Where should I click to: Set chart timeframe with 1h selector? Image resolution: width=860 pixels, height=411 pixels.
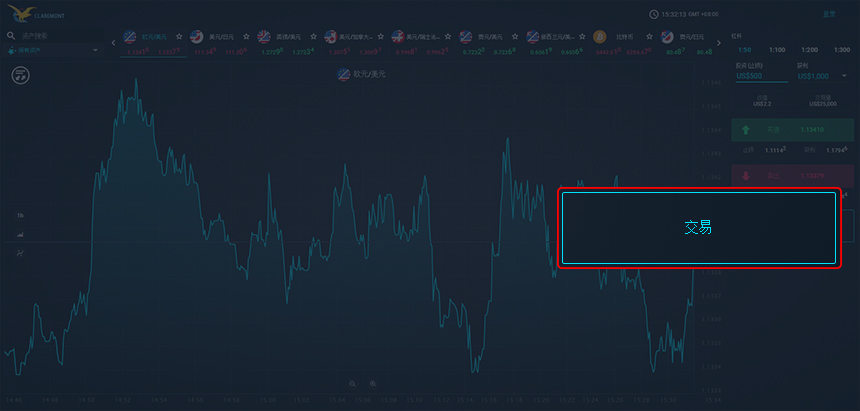20,216
